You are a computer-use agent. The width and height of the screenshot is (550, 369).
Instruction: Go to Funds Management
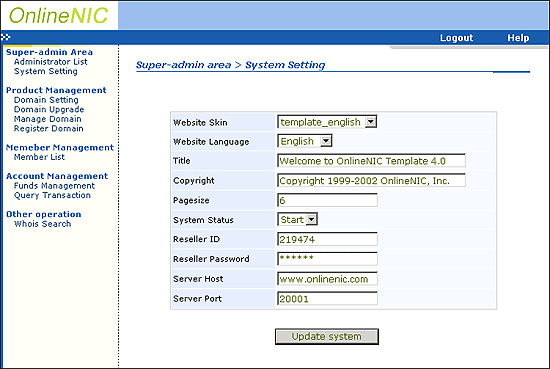pyautogui.click(x=54, y=186)
